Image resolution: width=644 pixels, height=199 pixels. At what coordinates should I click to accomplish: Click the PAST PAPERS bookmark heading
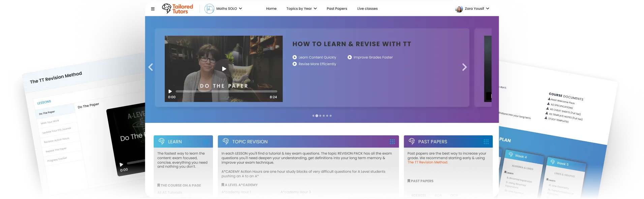tap(421, 181)
